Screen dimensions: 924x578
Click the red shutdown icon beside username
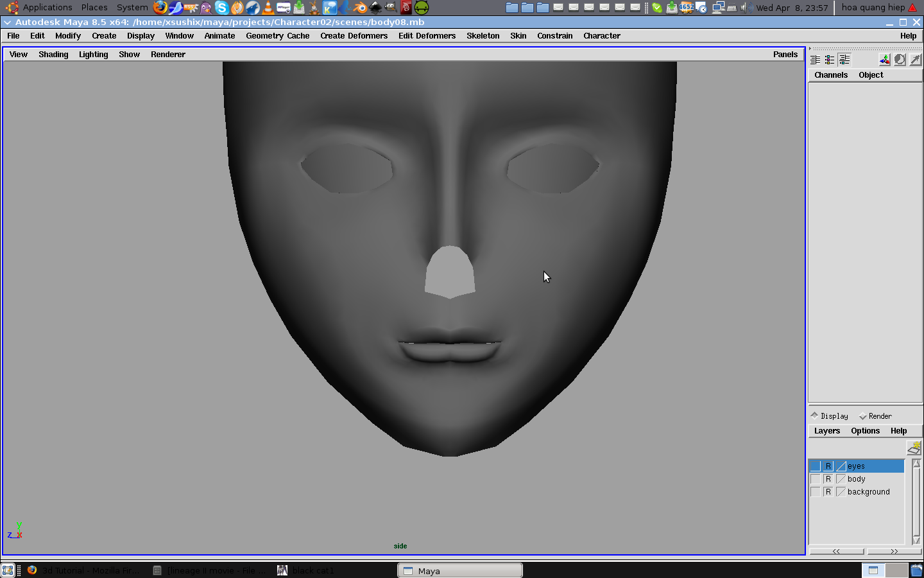pyautogui.click(x=912, y=8)
